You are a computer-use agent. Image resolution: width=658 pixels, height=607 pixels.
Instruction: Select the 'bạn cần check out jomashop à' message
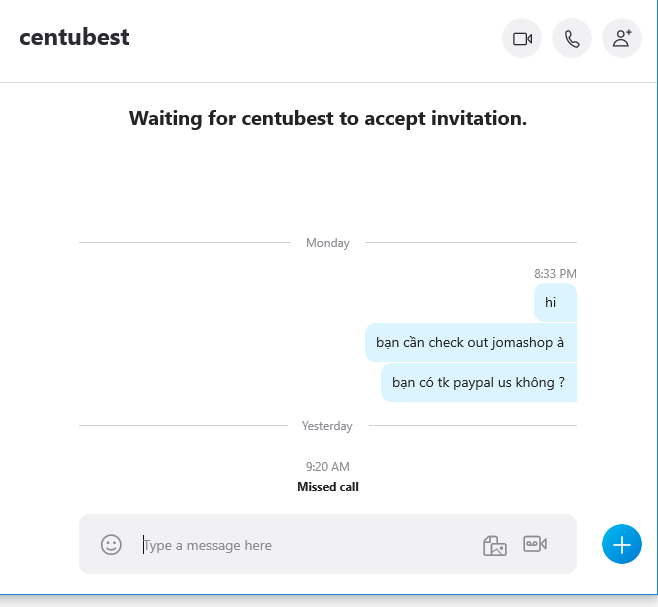(x=470, y=342)
